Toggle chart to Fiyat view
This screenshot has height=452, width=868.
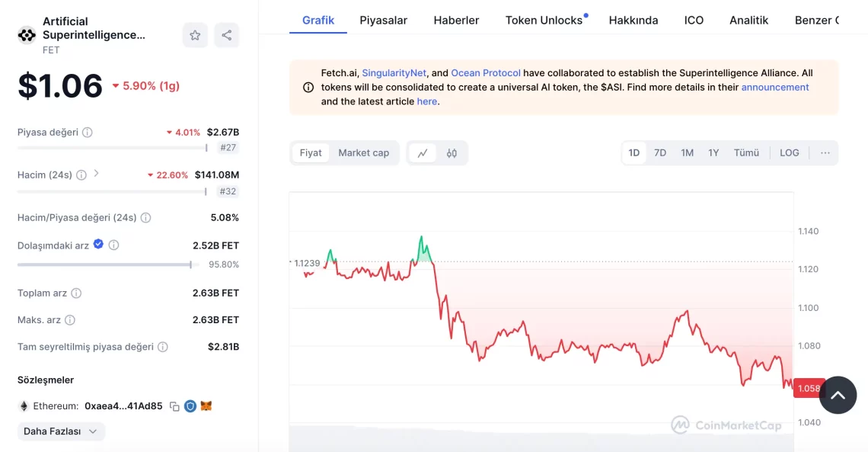311,153
